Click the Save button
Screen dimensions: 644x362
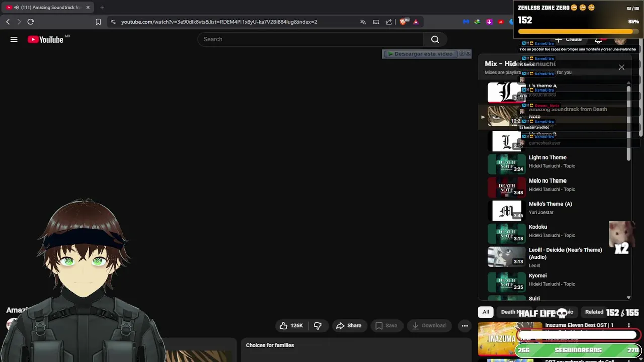point(386,326)
